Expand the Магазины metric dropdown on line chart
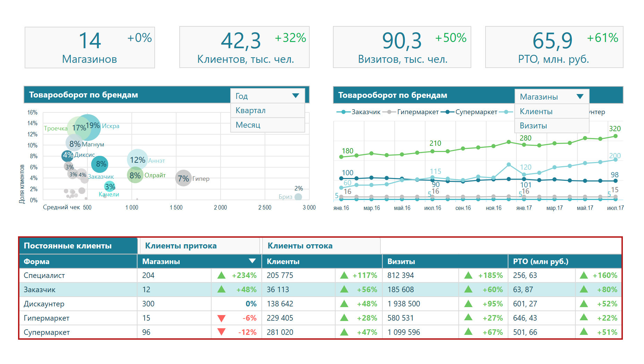 point(552,97)
